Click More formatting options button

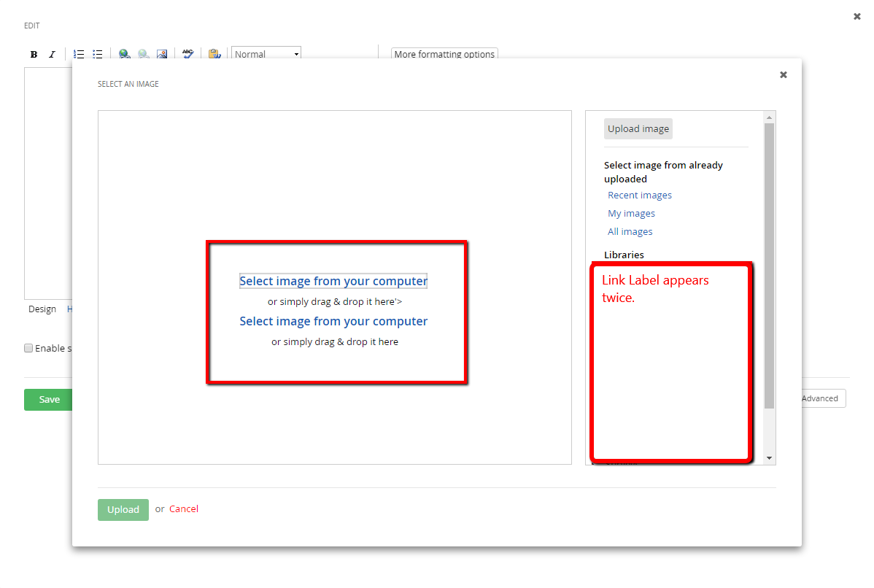click(444, 53)
